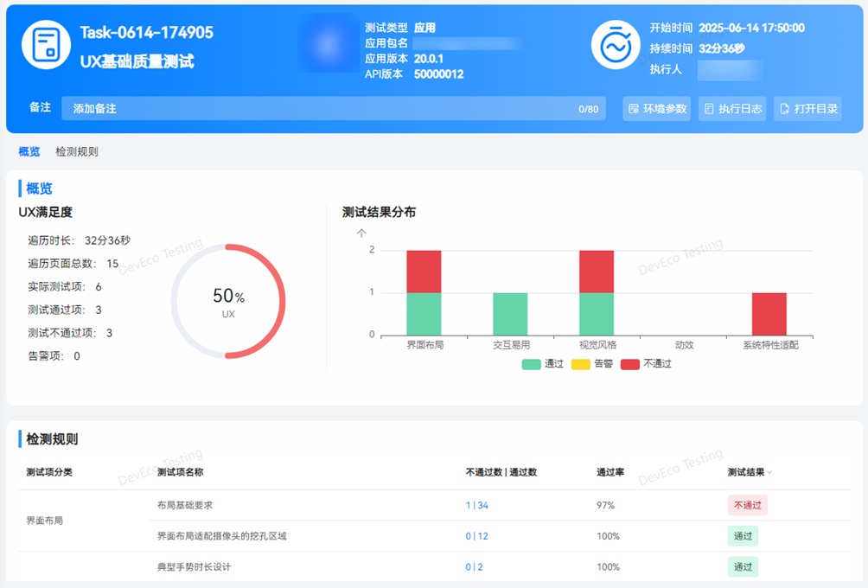Open the 环境参数 environment parameters button
The height and width of the screenshot is (588, 868).
click(x=657, y=109)
